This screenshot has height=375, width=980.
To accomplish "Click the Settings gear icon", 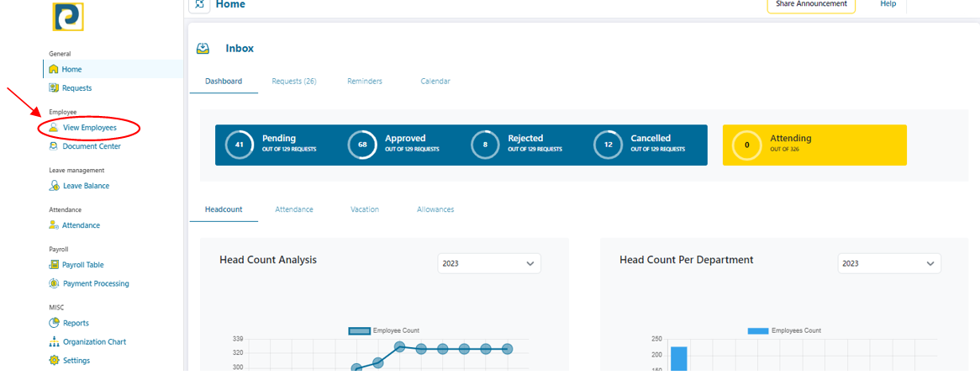I will coord(54,361).
